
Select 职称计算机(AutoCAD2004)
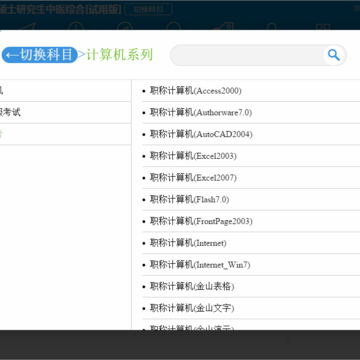[x=201, y=134]
